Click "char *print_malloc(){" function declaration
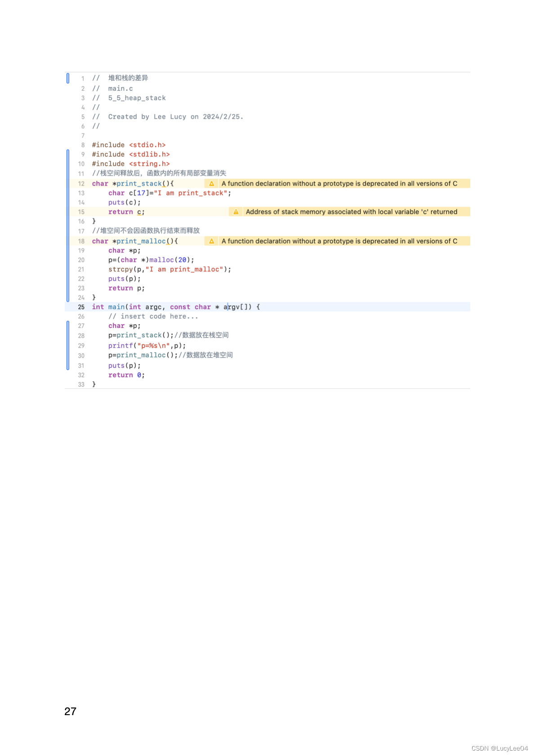This screenshot has height=756, width=535. (x=135, y=241)
